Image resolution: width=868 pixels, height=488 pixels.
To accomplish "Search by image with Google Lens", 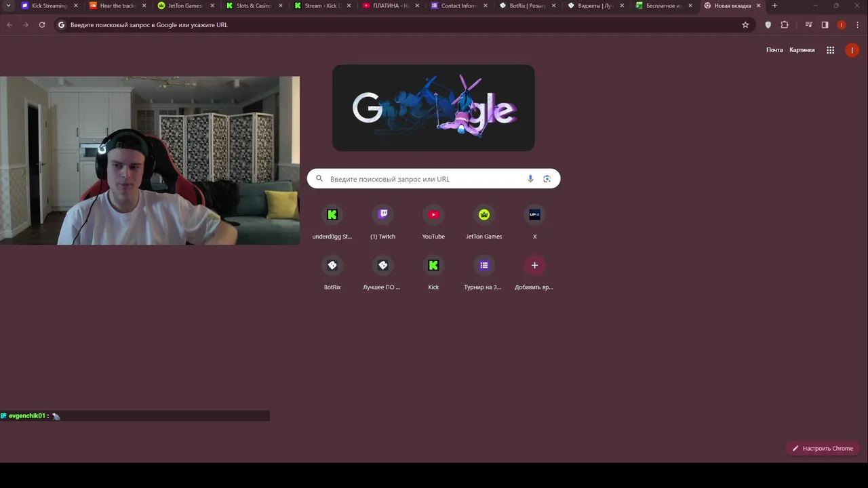I will [547, 179].
